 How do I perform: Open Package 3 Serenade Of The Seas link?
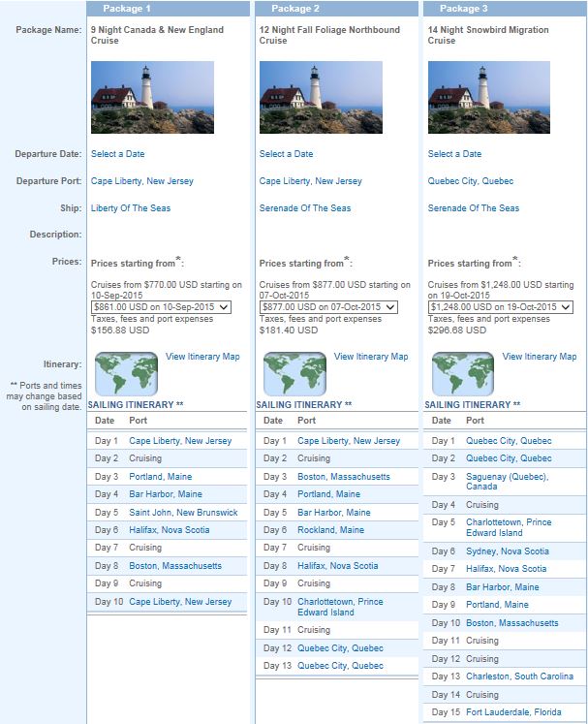click(x=474, y=208)
